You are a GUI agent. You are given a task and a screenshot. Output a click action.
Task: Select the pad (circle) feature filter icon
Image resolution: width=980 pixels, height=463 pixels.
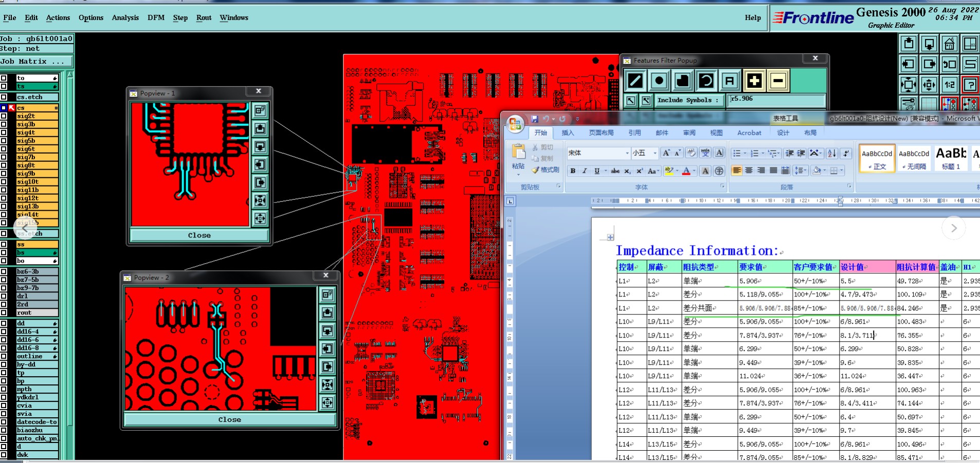pos(659,81)
